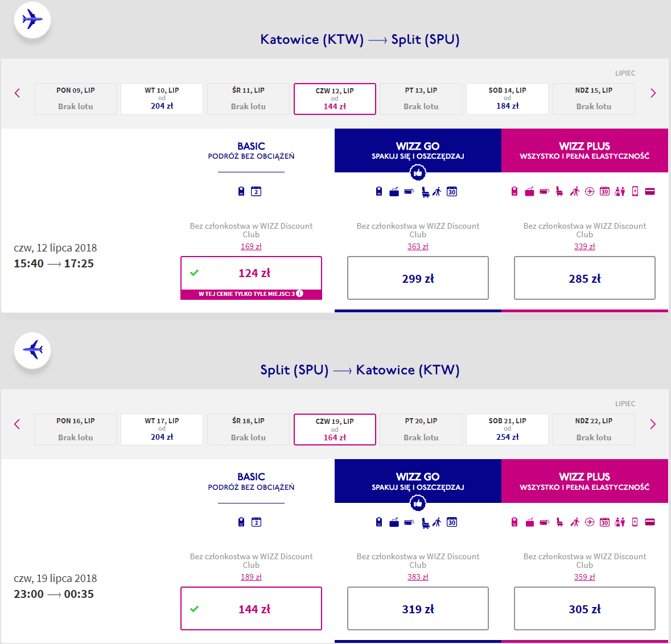Click the outbound WIZZ GO calendar 30 icon
671x644 pixels.
click(452, 192)
